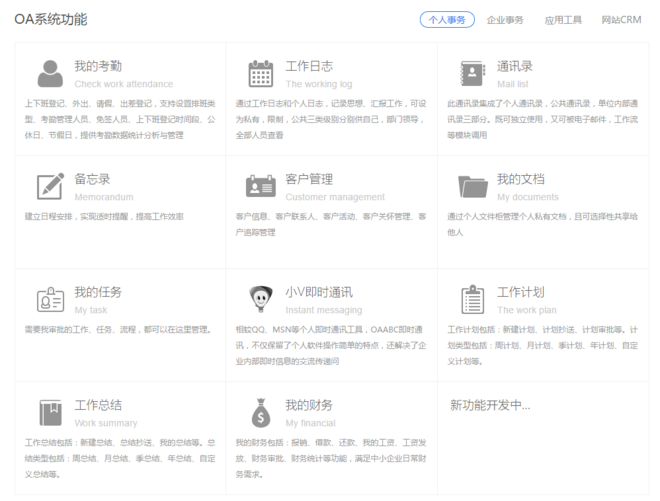Click the 客户管理 ID card icon

[x=261, y=186]
